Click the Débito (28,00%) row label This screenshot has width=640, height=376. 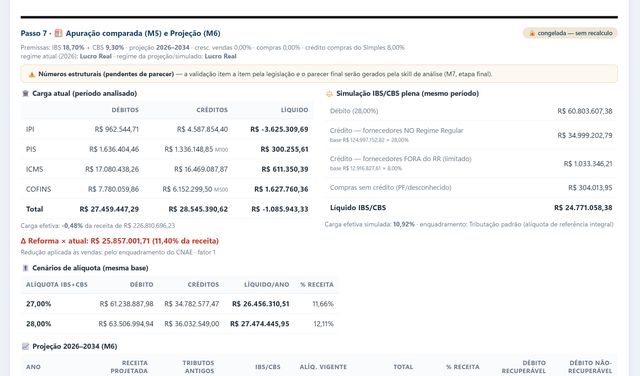tap(354, 111)
